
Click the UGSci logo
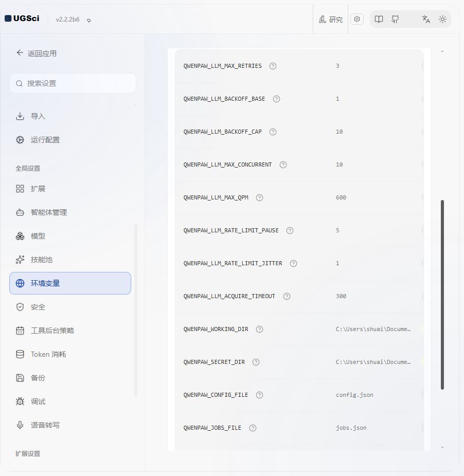[x=22, y=19]
